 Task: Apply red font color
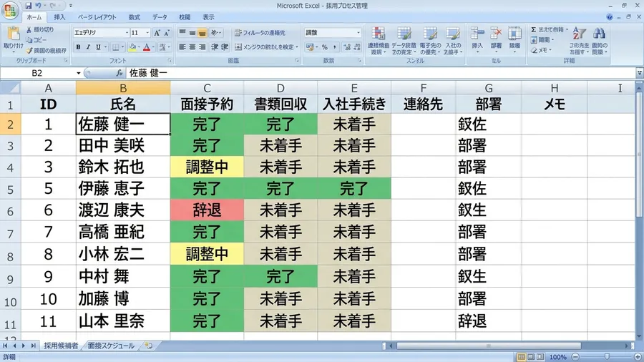147,47
